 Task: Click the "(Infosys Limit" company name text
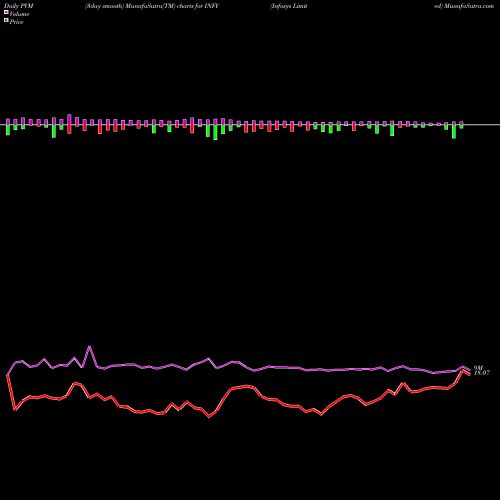(x=289, y=6)
